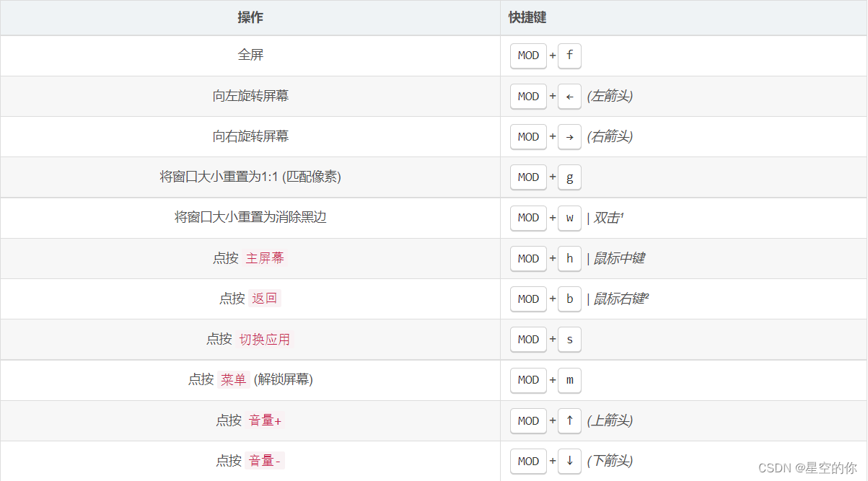868x481 pixels.
Task: Click the right arrow key badge
Action: tap(569, 137)
